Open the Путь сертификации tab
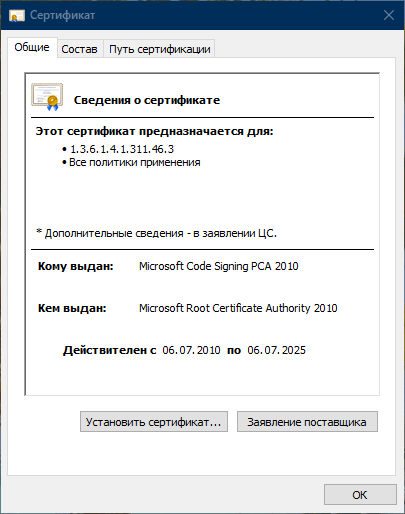The height and width of the screenshot is (514, 405). tap(160, 49)
